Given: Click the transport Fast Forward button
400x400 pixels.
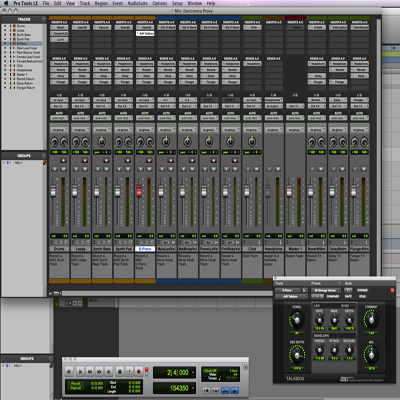Looking at the screenshot, I should click(x=99, y=371).
